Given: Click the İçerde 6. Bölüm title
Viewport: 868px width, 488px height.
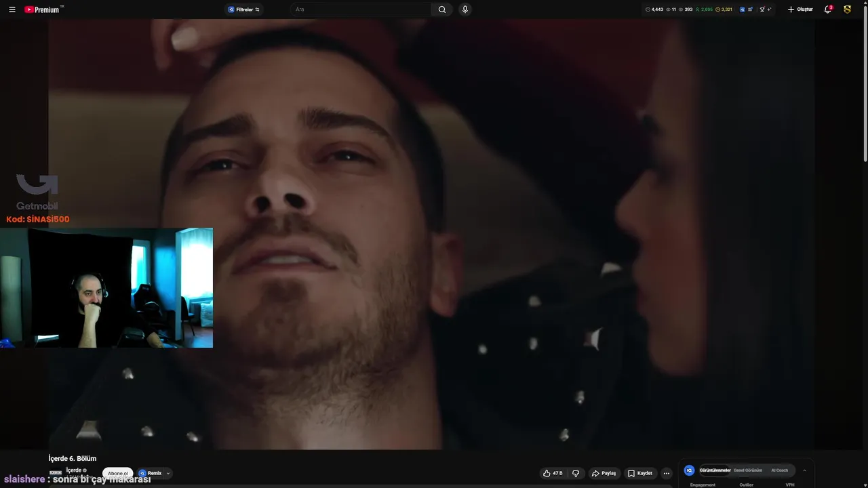Looking at the screenshot, I should click(73, 459).
